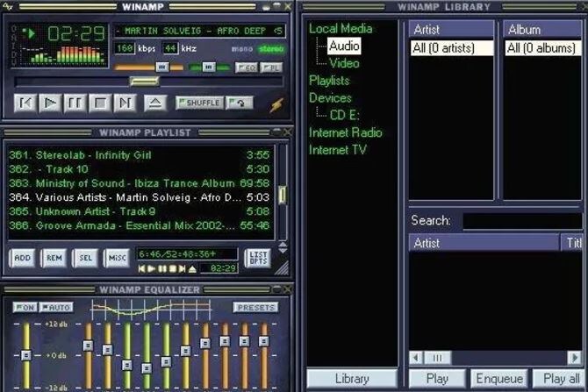Open file with the Eject button
The image size is (588, 392).
[x=155, y=103]
